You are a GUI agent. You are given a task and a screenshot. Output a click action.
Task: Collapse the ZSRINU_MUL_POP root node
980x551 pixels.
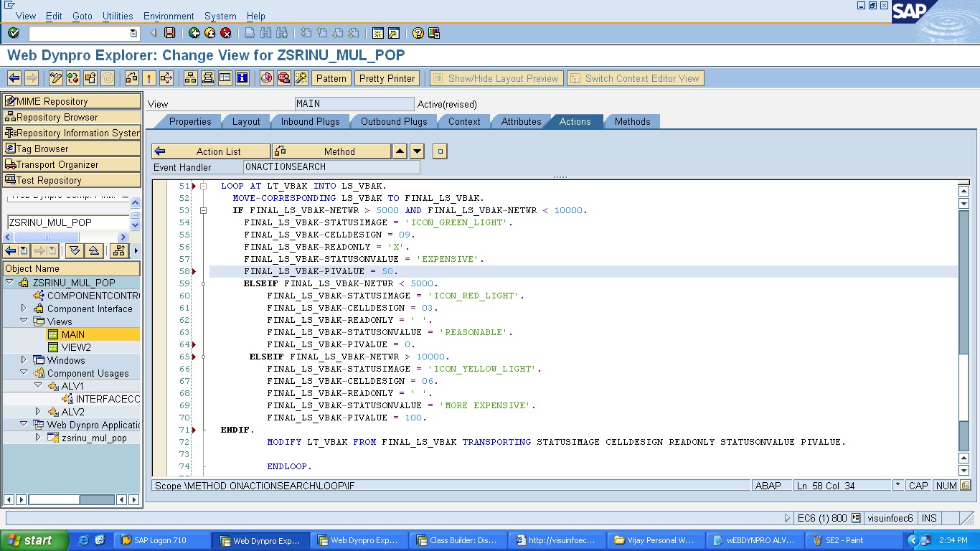click(x=9, y=283)
